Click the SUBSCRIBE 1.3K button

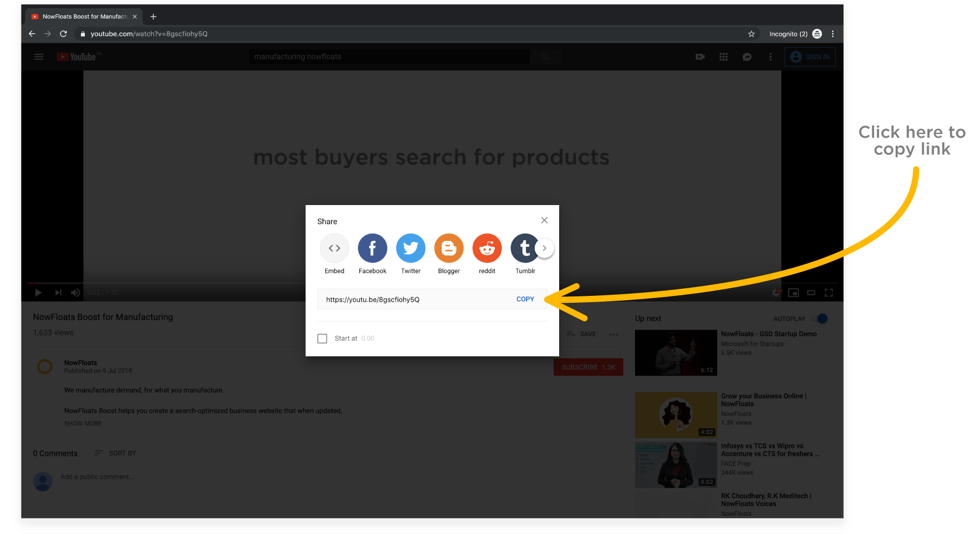point(589,367)
